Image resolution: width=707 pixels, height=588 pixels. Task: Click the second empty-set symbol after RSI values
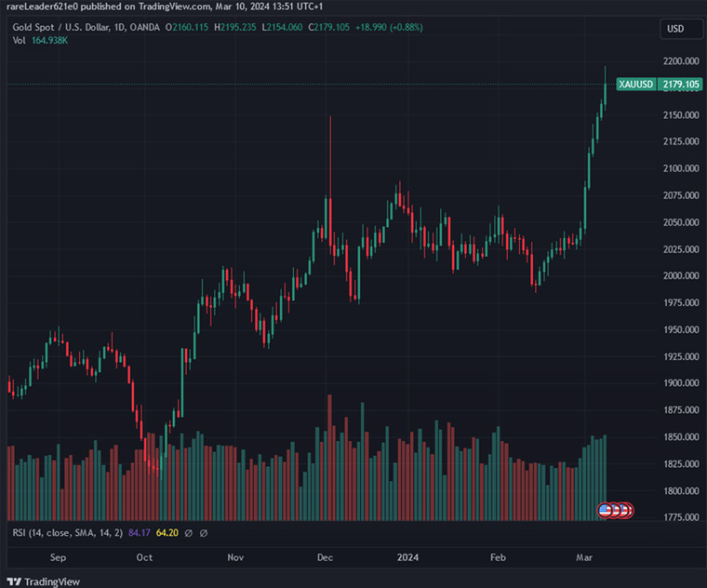pyautogui.click(x=204, y=533)
